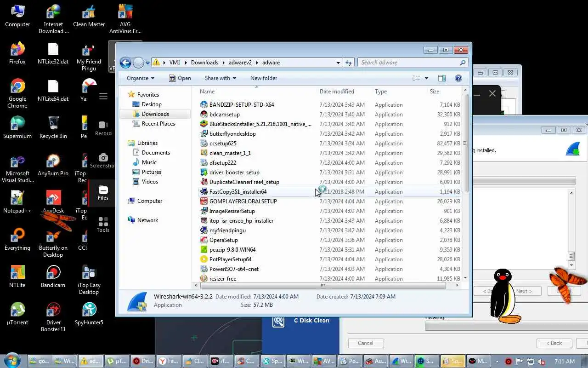Show hidden system tray icons arrow
The width and height of the screenshot is (588, 368).
(497, 362)
